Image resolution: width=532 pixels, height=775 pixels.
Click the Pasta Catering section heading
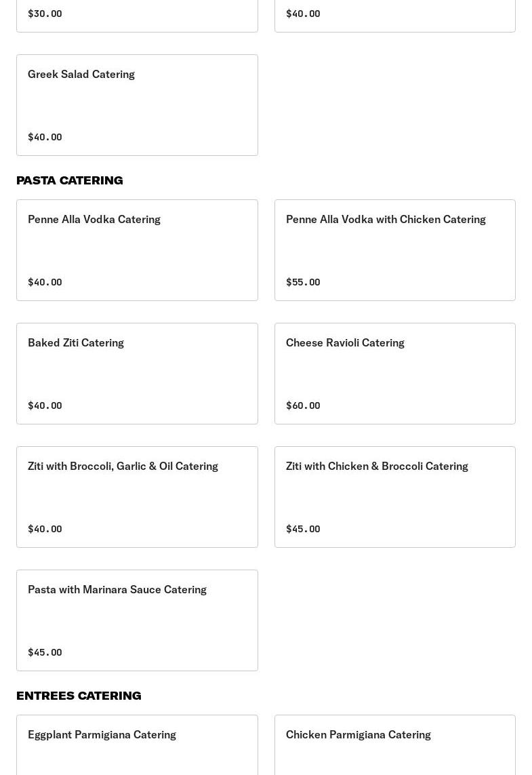(x=70, y=180)
